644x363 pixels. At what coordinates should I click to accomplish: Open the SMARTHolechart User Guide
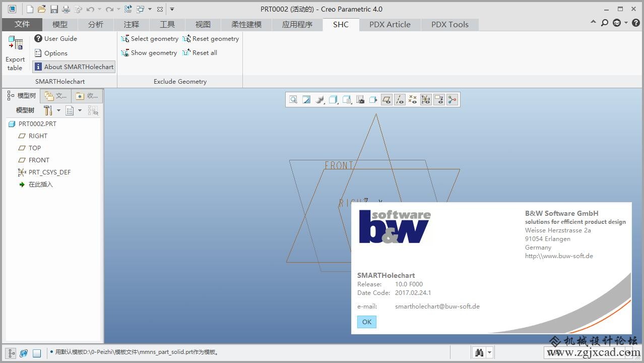point(56,38)
